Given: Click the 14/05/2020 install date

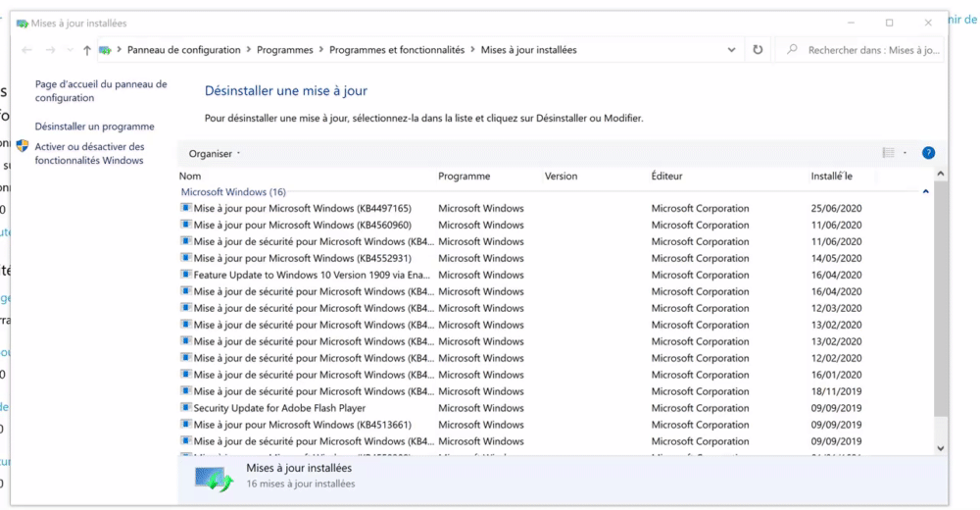Looking at the screenshot, I should [x=836, y=259].
